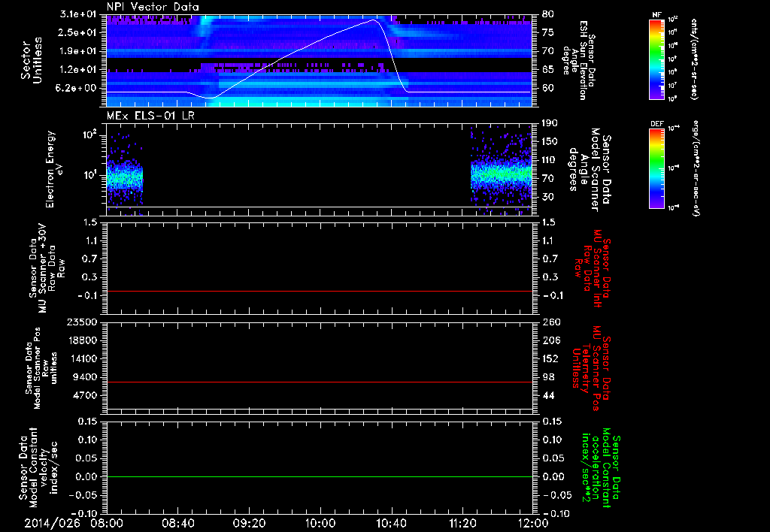Click the 23500 scanner position tick
The height and width of the screenshot is (532, 770).
coord(82,322)
